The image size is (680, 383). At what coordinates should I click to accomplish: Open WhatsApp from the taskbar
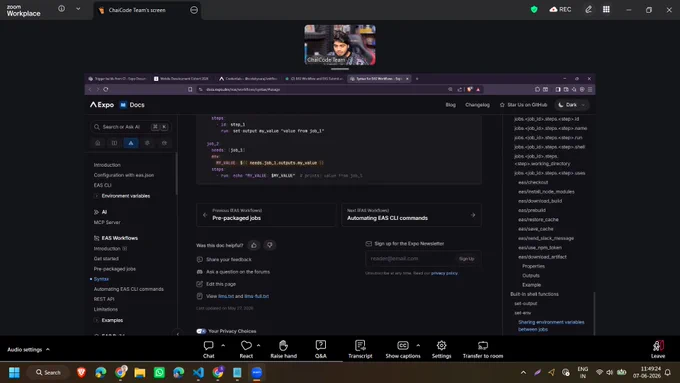[159, 373]
